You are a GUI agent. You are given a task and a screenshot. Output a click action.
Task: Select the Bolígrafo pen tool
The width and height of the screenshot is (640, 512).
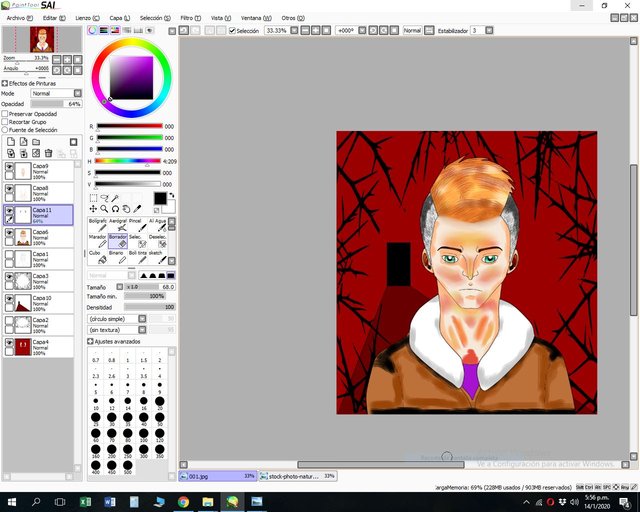98,225
